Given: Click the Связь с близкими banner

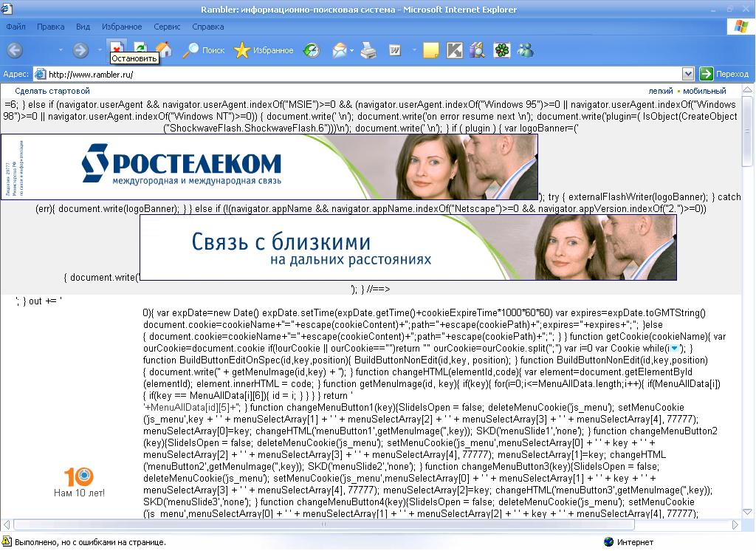Looking at the screenshot, I should tap(408, 247).
